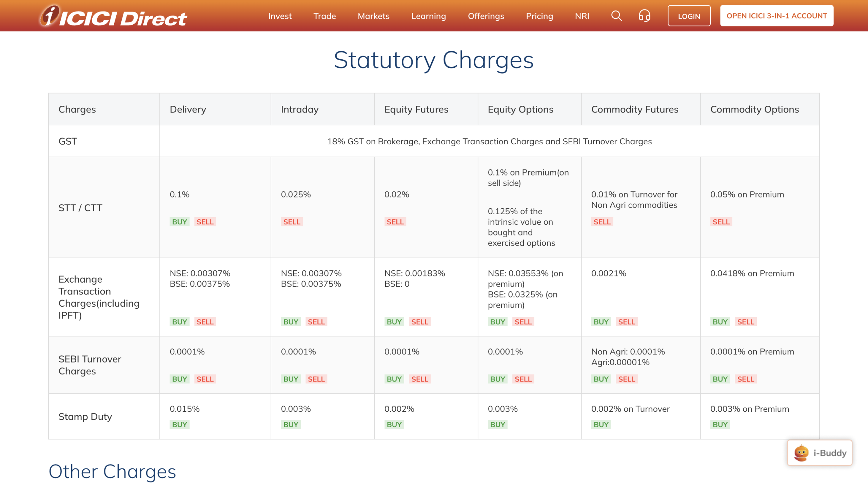The width and height of the screenshot is (868, 491).
Task: Click the ICICI Direct logo
Action: pyautogui.click(x=113, y=16)
